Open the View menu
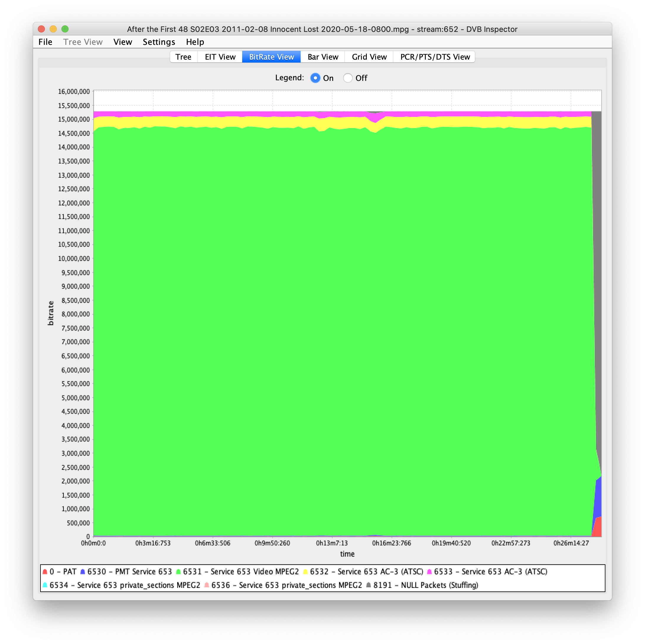This screenshot has height=644, width=645. click(123, 42)
